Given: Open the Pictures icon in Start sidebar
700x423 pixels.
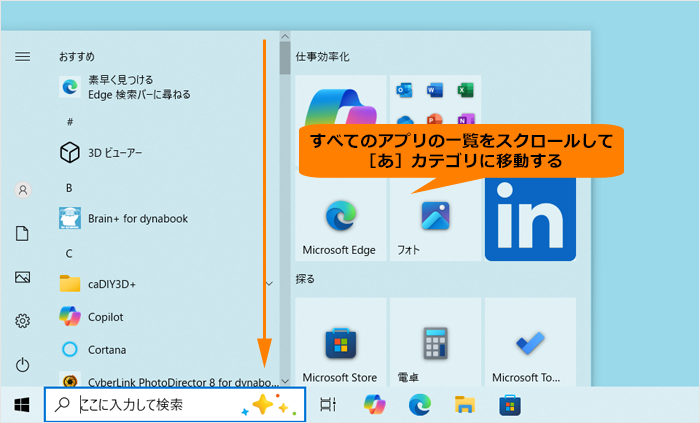Looking at the screenshot, I should pyautogui.click(x=22, y=277).
